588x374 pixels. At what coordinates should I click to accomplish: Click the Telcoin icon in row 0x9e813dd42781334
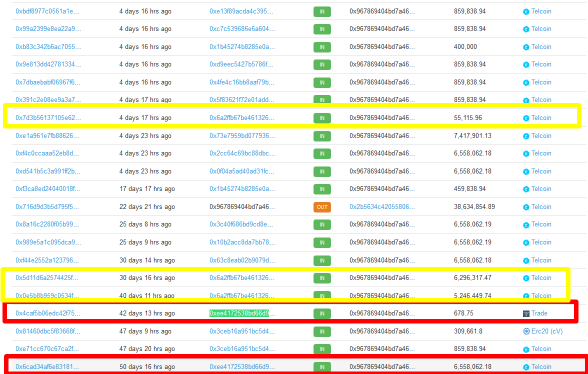(x=526, y=65)
